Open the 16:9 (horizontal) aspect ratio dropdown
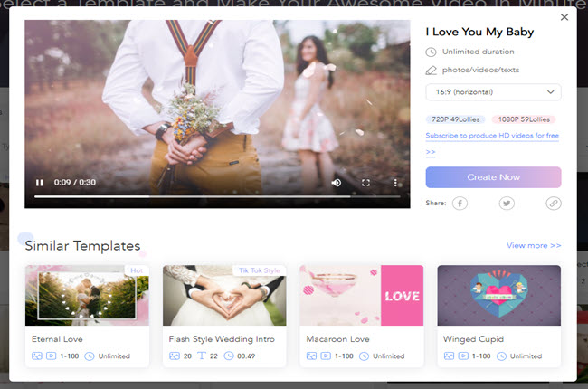Screen dimensions: 588x389 (x=494, y=92)
